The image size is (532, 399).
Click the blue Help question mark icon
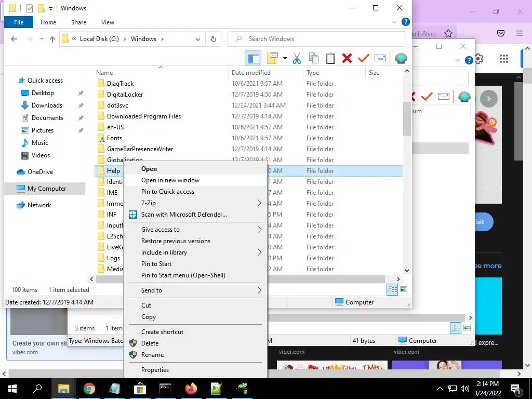click(405, 22)
